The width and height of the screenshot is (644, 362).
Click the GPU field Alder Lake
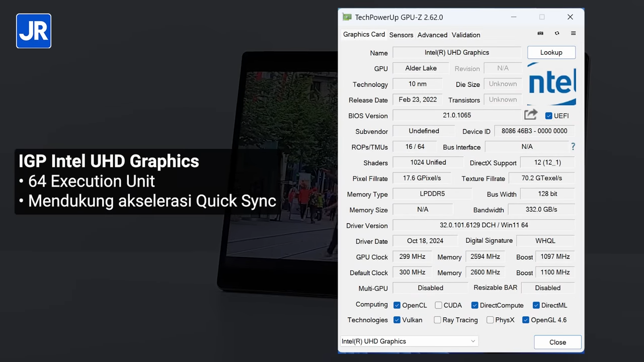tap(421, 68)
